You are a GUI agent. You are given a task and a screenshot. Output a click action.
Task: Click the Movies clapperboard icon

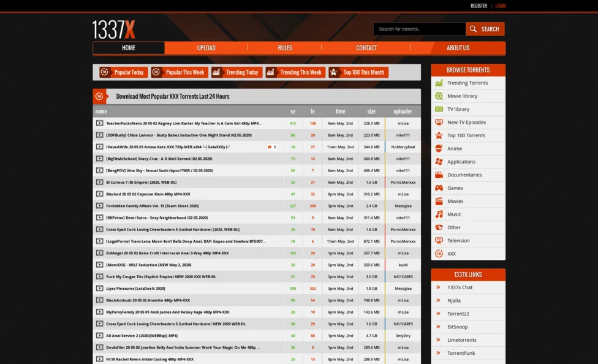439,201
